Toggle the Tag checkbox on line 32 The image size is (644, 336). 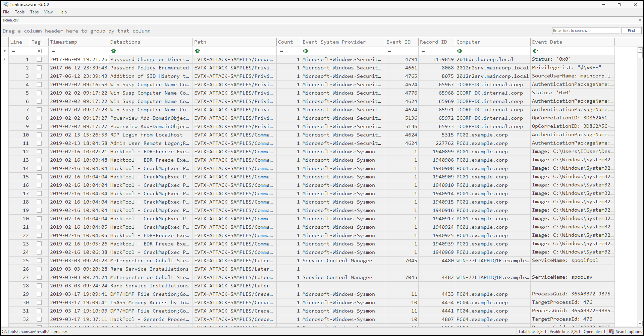39,319
